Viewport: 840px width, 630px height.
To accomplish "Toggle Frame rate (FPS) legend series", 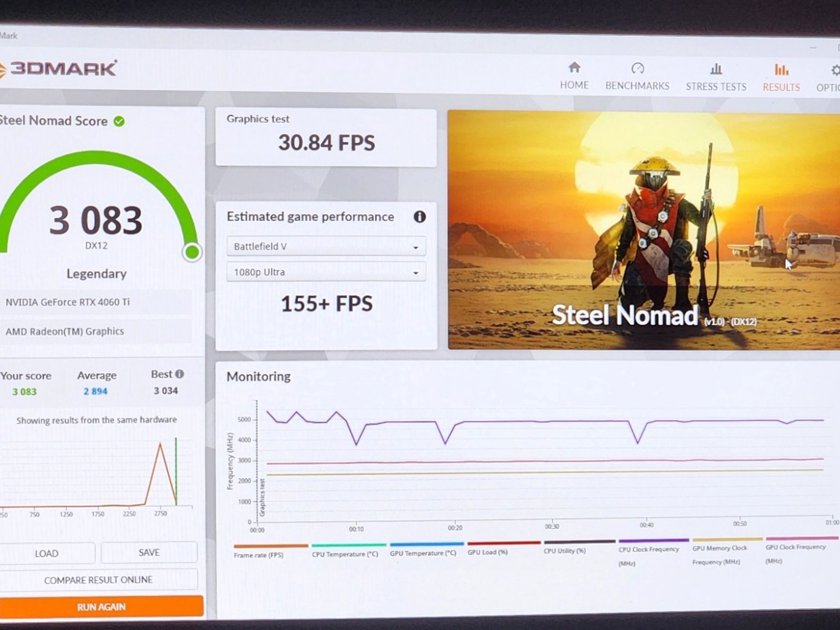I will tap(270, 551).
